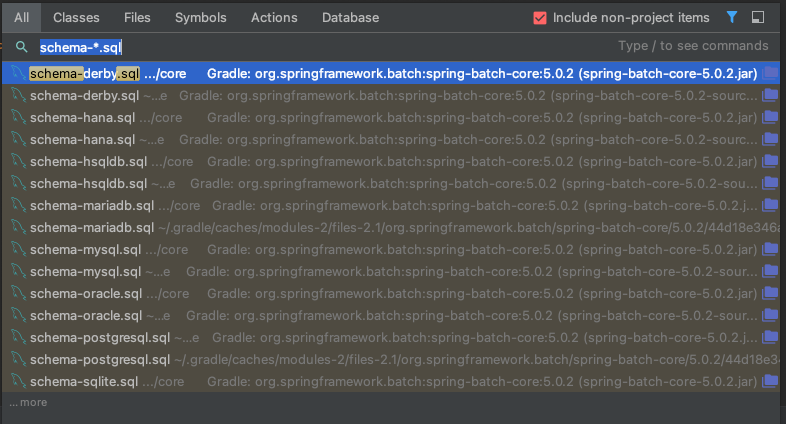Click the SQL file icon beside schema-oracle.sql .../core
The width and height of the screenshot is (786, 424).
click(19, 294)
